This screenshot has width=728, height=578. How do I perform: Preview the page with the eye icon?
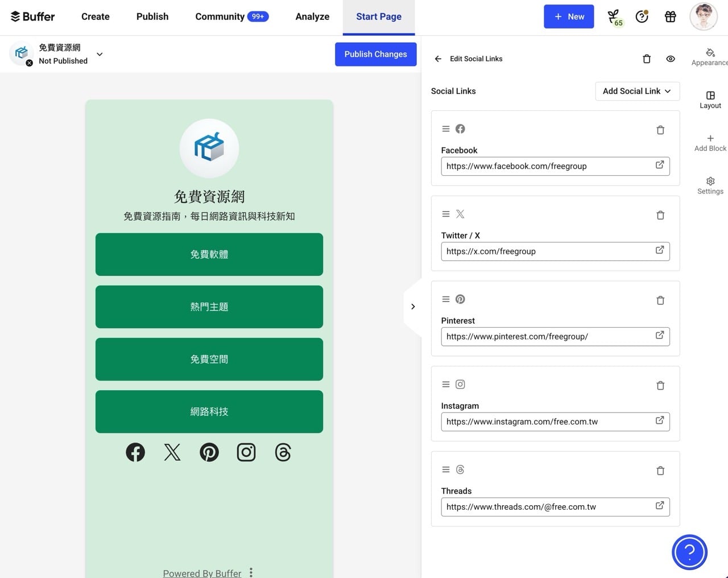coord(671,59)
